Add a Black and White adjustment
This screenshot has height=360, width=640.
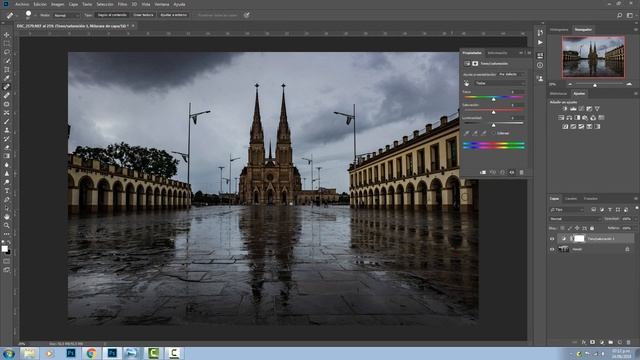tap(577, 118)
